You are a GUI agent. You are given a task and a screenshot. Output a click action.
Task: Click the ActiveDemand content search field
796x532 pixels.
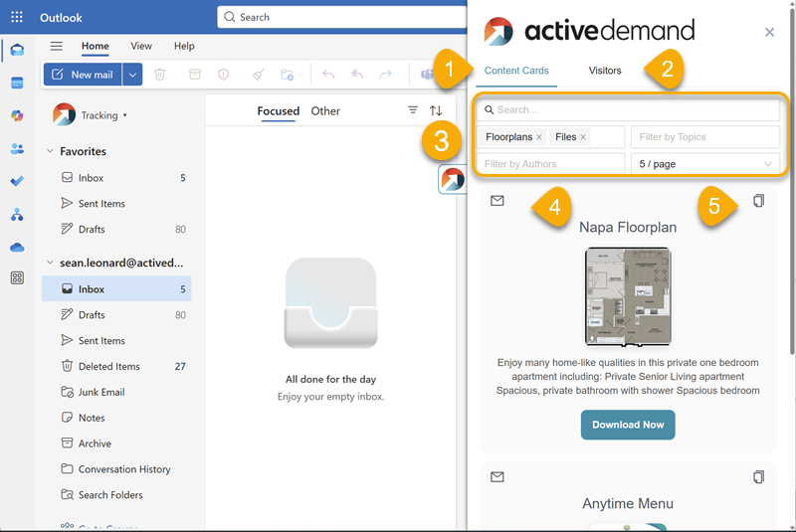(628, 109)
